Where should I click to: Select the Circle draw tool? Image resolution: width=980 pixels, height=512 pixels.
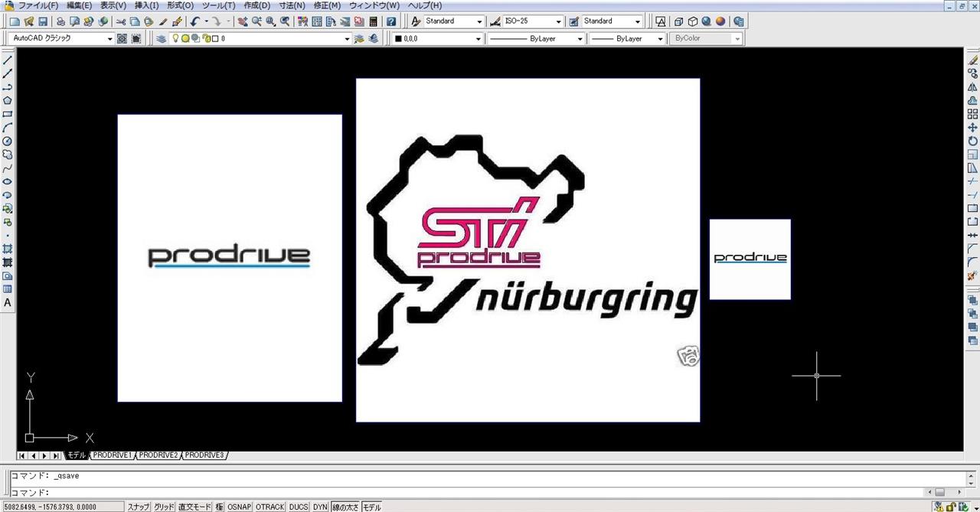coord(8,141)
